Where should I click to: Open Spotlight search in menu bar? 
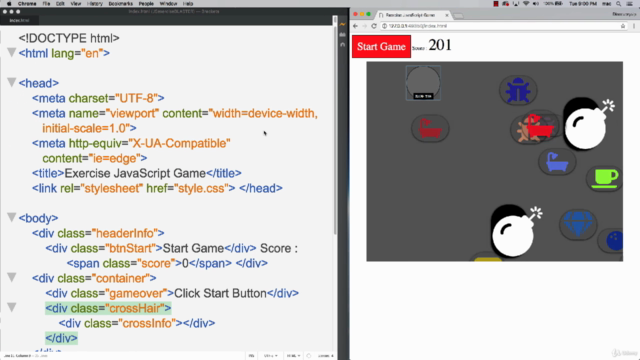tap(619, 3)
